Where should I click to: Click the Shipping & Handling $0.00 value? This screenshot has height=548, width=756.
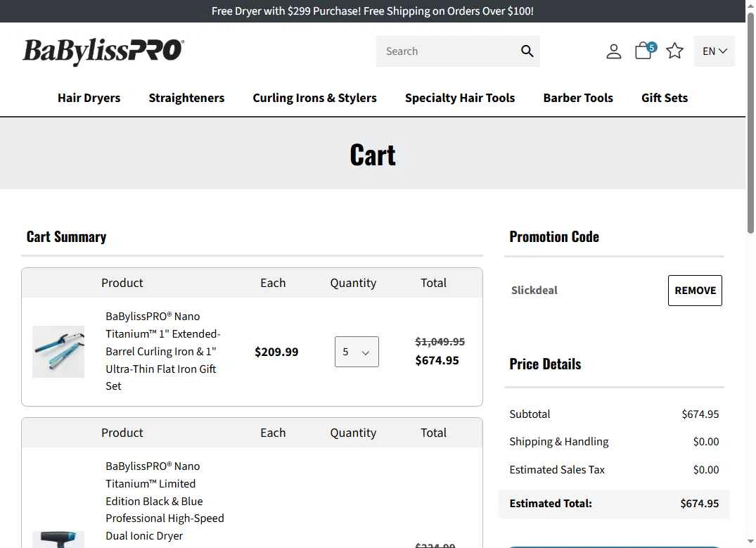(x=706, y=442)
